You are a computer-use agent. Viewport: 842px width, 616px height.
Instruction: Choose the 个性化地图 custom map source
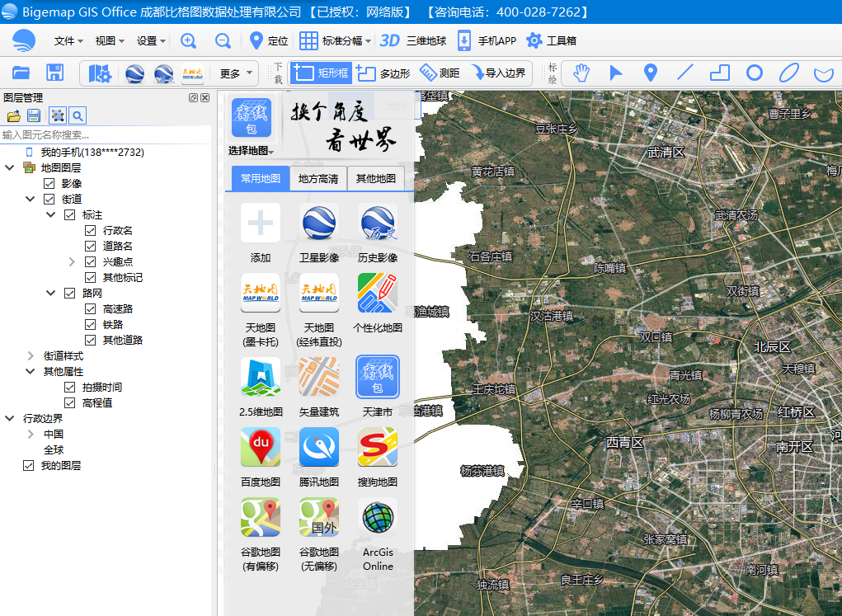point(378,303)
